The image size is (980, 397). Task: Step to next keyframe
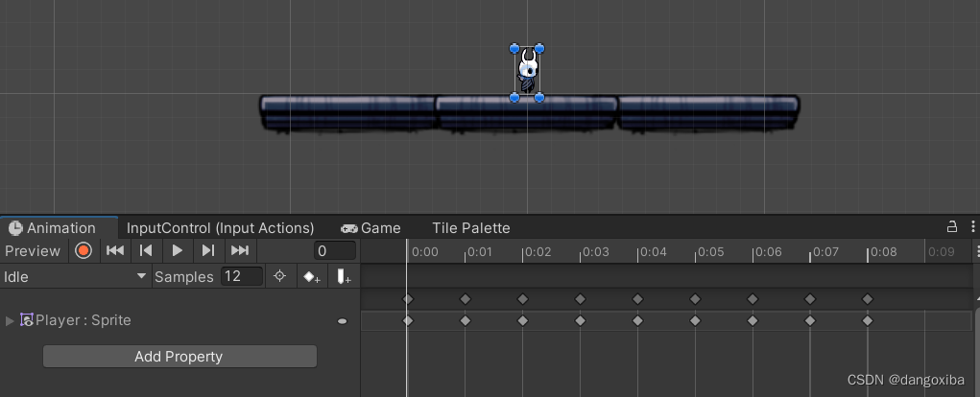(208, 251)
